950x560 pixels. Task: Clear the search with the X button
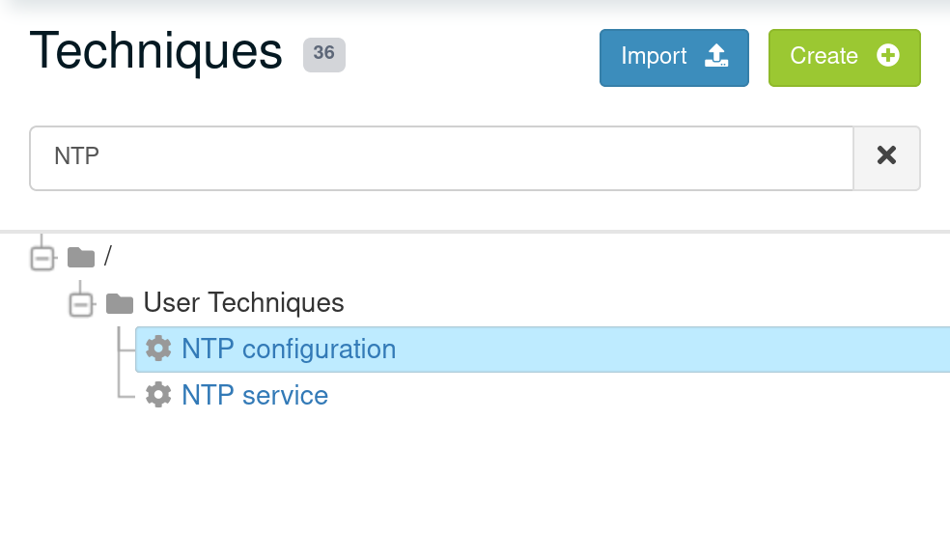(x=886, y=157)
